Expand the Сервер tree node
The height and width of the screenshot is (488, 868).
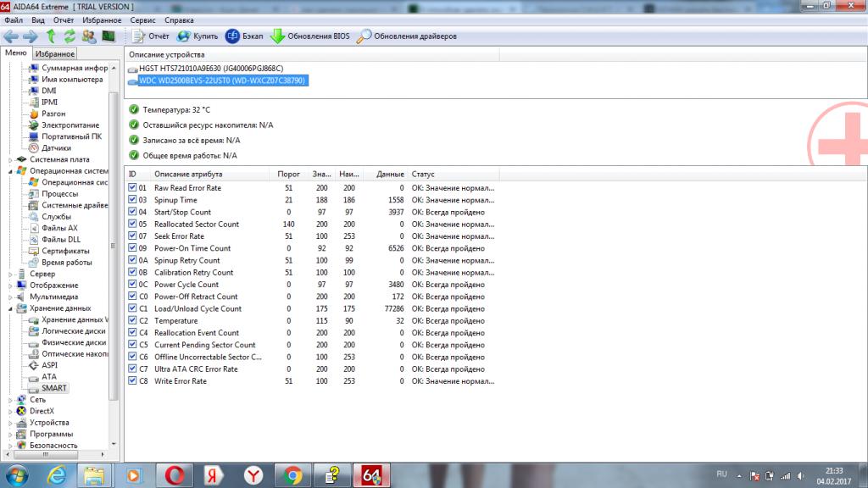(10, 274)
